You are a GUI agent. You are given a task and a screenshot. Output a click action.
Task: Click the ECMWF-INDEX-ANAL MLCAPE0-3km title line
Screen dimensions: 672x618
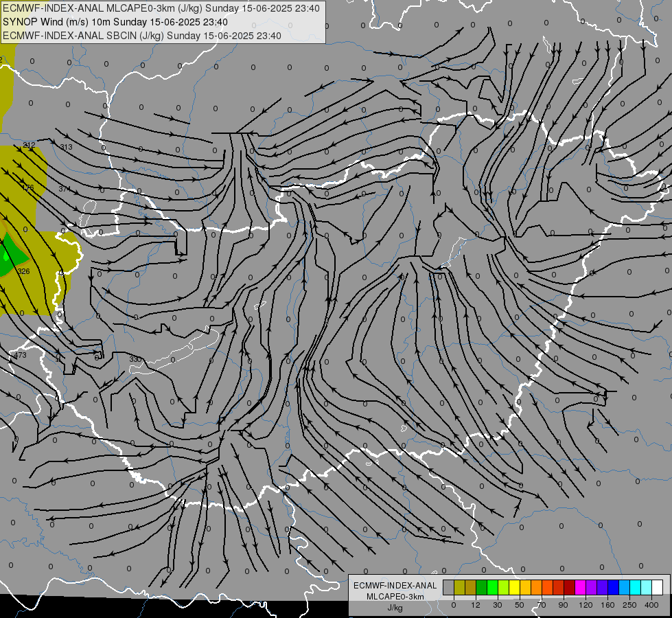[x=161, y=8]
